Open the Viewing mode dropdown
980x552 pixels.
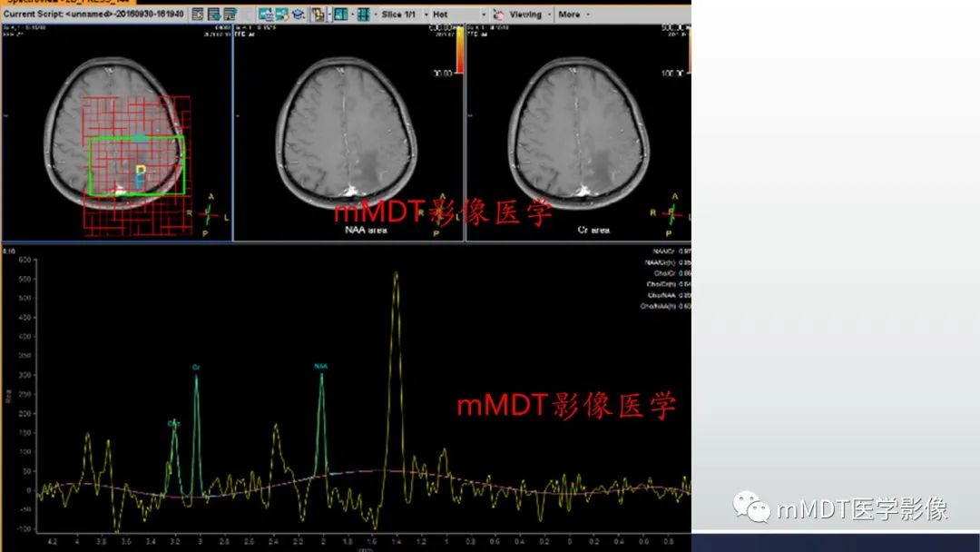pos(531,15)
